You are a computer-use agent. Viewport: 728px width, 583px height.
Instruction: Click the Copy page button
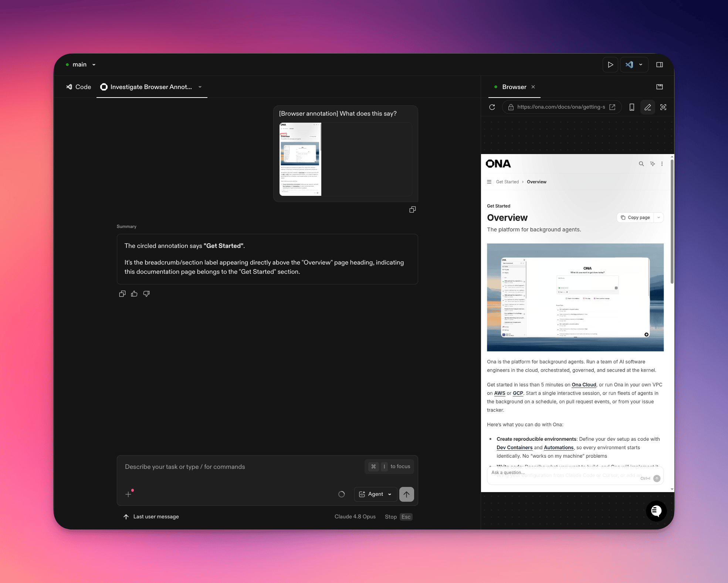click(635, 218)
